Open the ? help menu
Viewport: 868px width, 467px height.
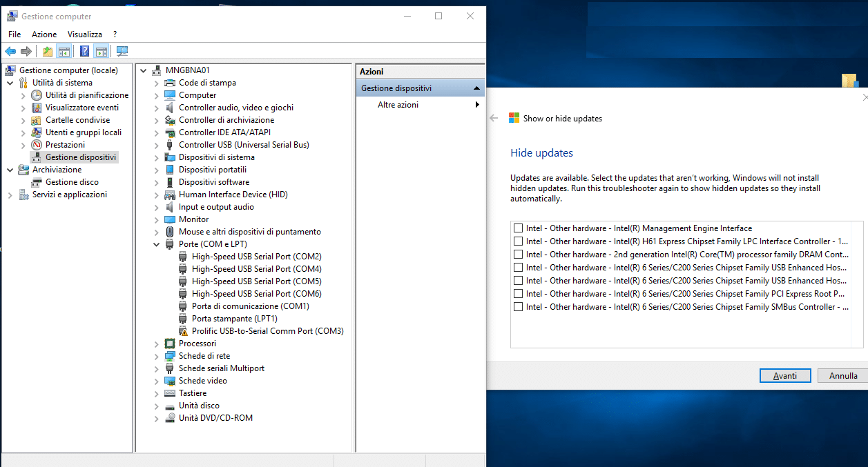pos(115,34)
